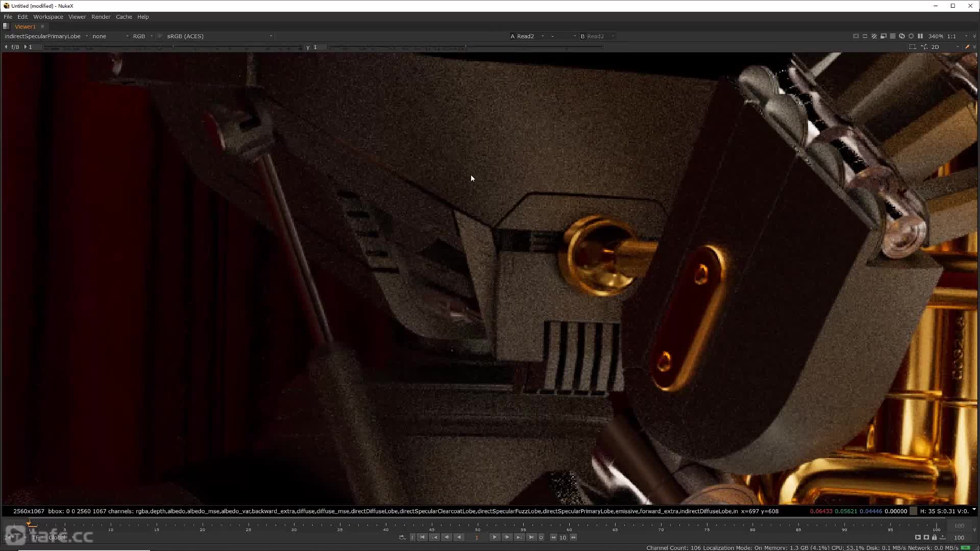Open the Edit menu
980x551 pixels.
22,17
